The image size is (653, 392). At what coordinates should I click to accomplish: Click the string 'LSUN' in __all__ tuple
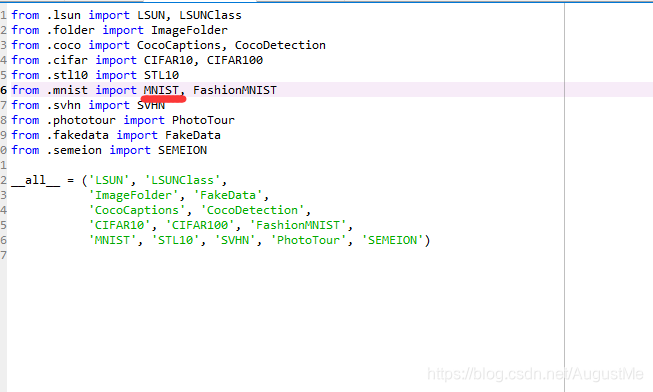coord(109,180)
